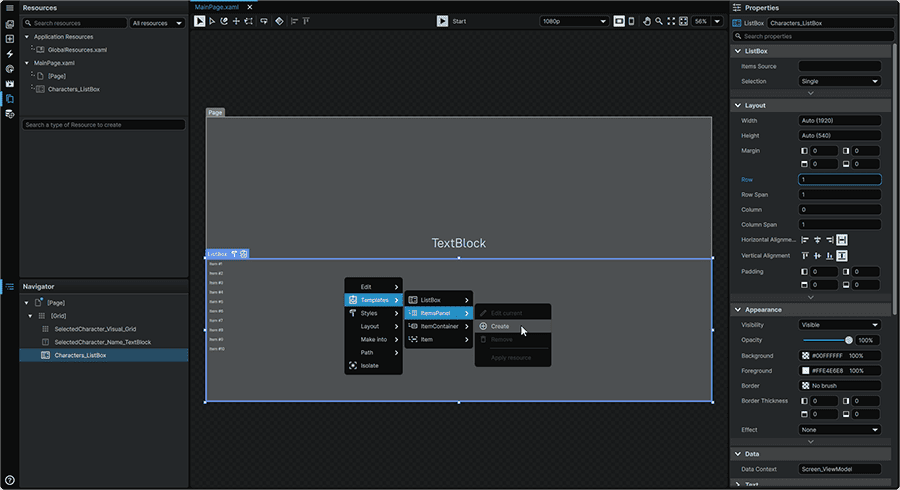Select SelectedCharacter_Name_TextBlock in Navigator
The width and height of the screenshot is (900, 490).
(x=103, y=342)
